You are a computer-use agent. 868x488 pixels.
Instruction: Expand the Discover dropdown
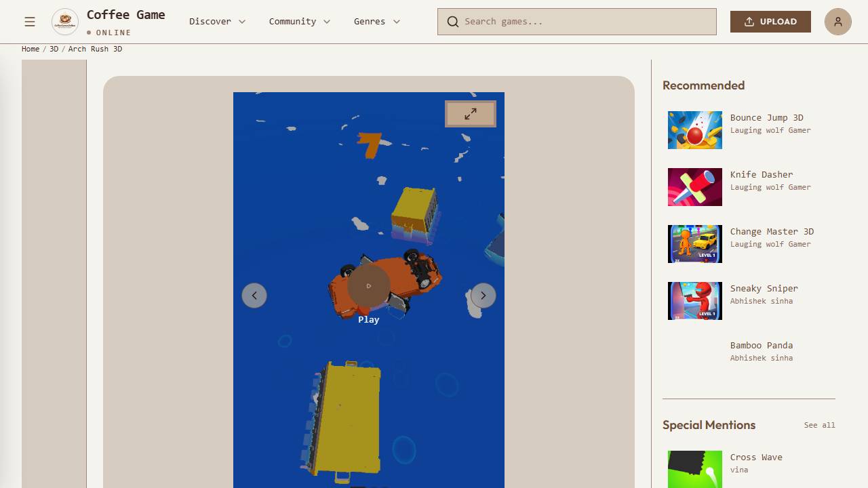pos(218,22)
